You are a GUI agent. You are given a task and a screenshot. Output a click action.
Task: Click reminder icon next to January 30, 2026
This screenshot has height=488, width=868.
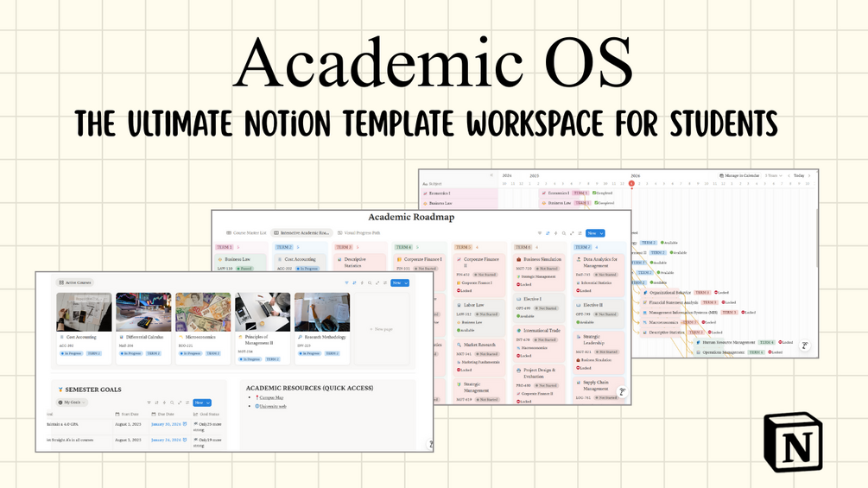pos(185,424)
